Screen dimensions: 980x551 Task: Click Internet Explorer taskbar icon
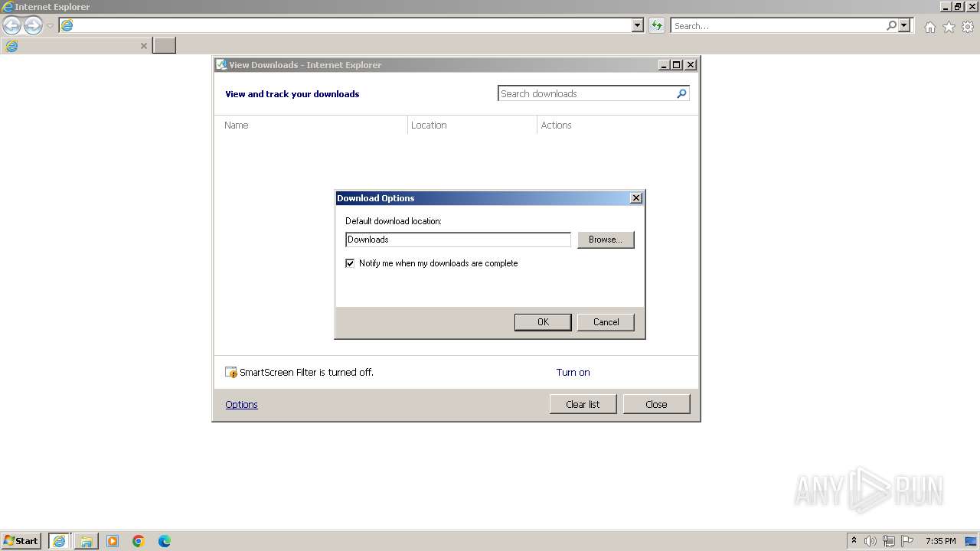(59, 541)
